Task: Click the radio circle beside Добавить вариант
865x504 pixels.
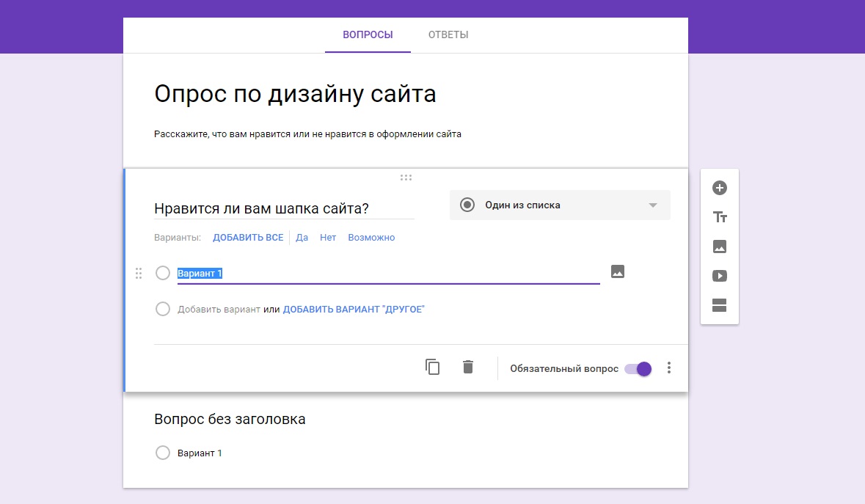Action: coord(163,309)
